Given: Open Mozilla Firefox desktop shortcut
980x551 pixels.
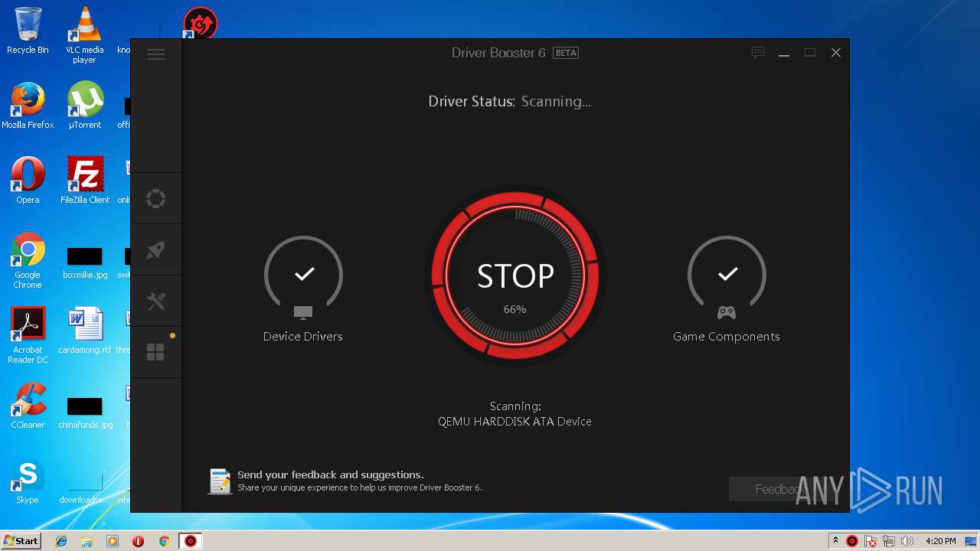Looking at the screenshot, I should click(28, 106).
